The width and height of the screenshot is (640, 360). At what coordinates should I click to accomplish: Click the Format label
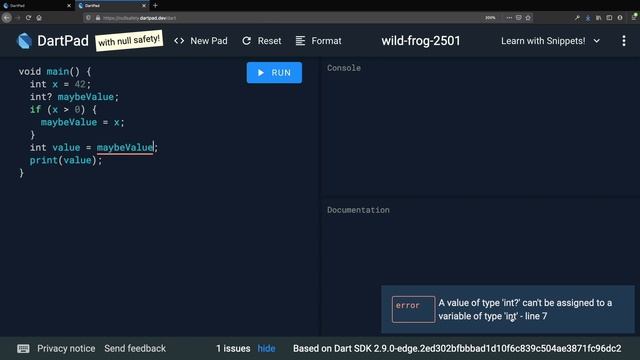pos(326,41)
